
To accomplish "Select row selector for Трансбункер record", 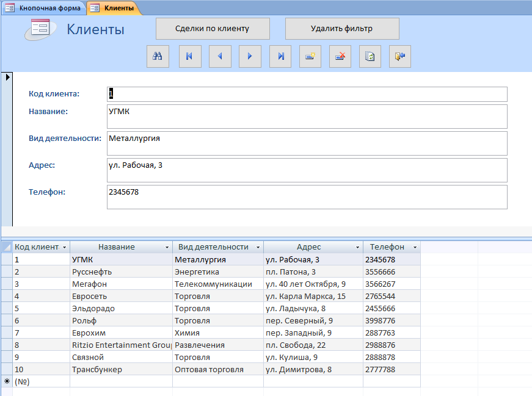I will [7, 370].
